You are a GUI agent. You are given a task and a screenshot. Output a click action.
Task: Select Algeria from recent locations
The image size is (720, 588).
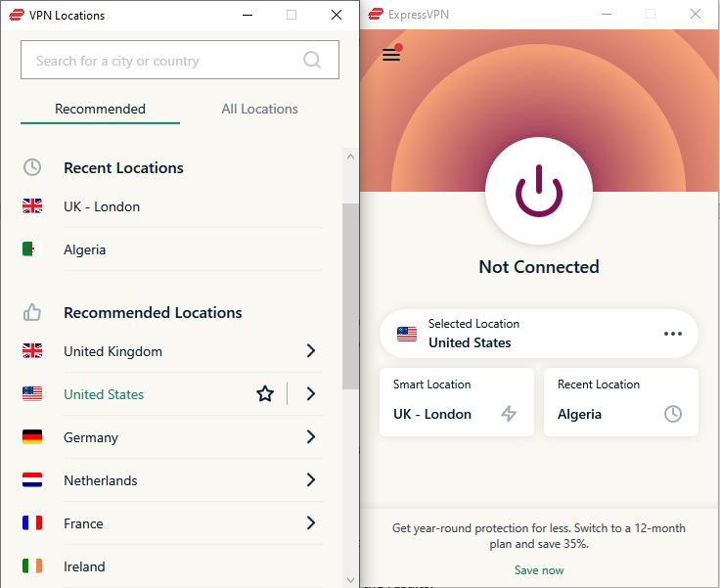(x=172, y=249)
